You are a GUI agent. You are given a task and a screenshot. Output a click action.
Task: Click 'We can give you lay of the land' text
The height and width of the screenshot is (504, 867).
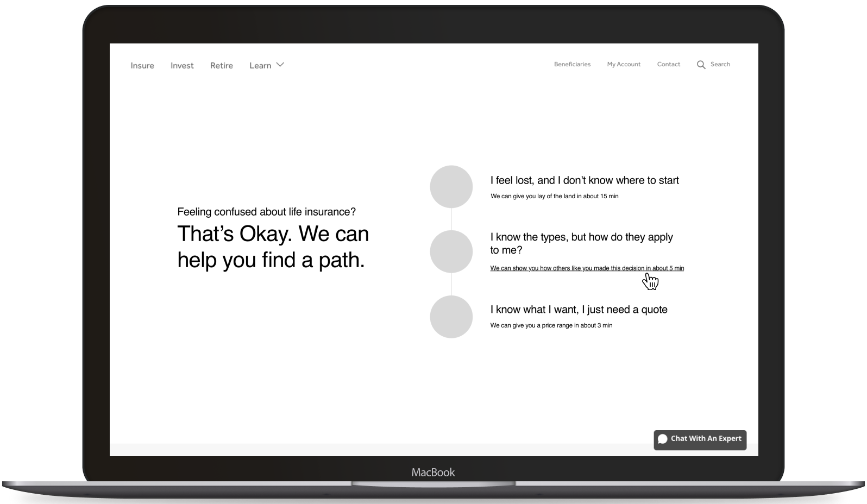pos(554,196)
